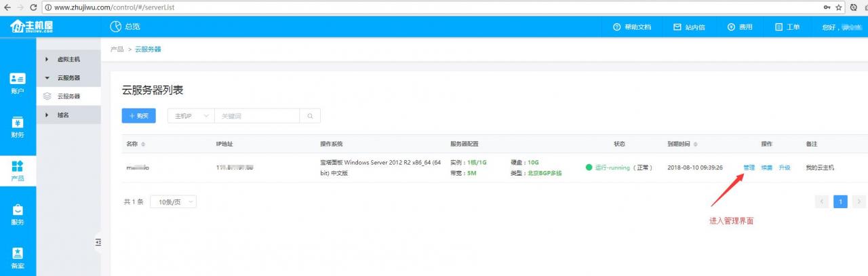This screenshot has width=868, height=276.
Task: Click 产品 in the breadcrumb
Action: pos(117,50)
